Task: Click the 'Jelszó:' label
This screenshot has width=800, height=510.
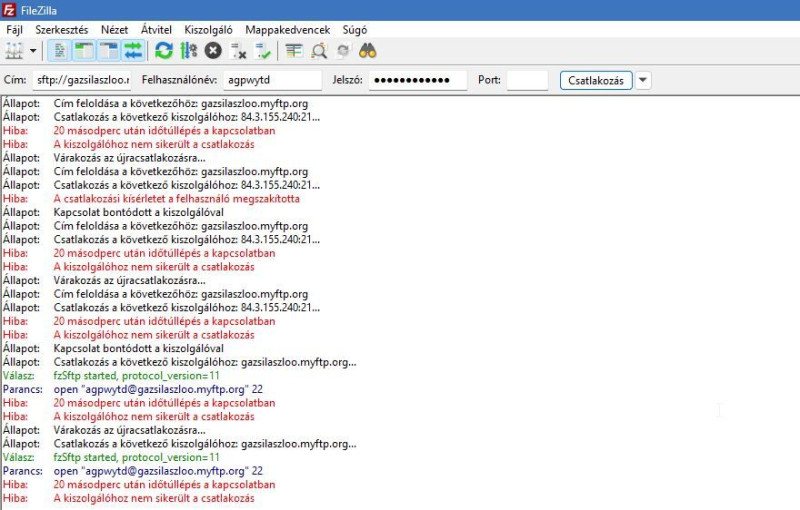Action: 347,80
